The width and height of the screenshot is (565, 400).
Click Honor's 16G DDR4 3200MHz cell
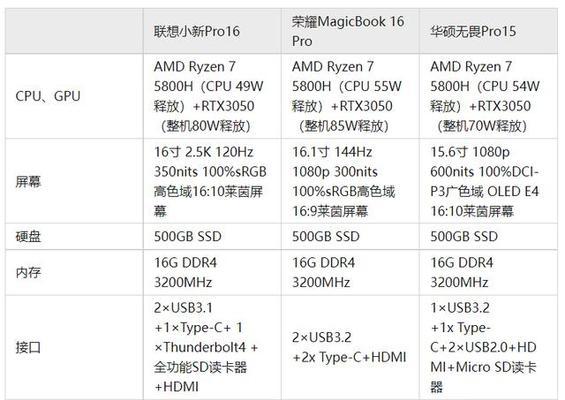click(350, 272)
